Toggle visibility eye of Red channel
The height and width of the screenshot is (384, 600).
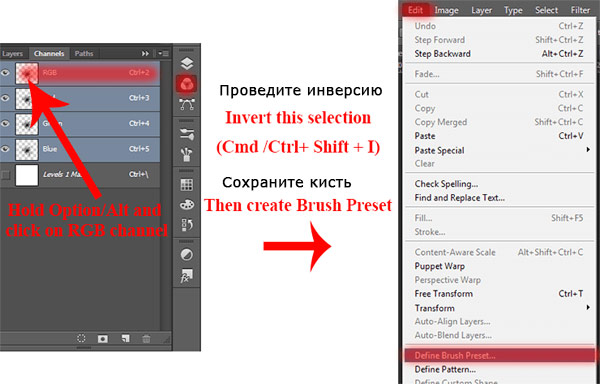click(5, 98)
